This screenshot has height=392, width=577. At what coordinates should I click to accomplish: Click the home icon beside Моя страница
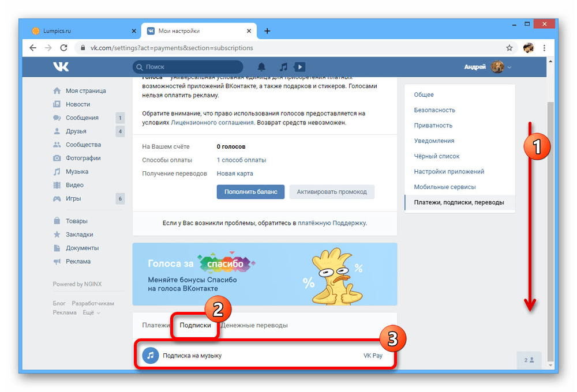[x=57, y=91]
